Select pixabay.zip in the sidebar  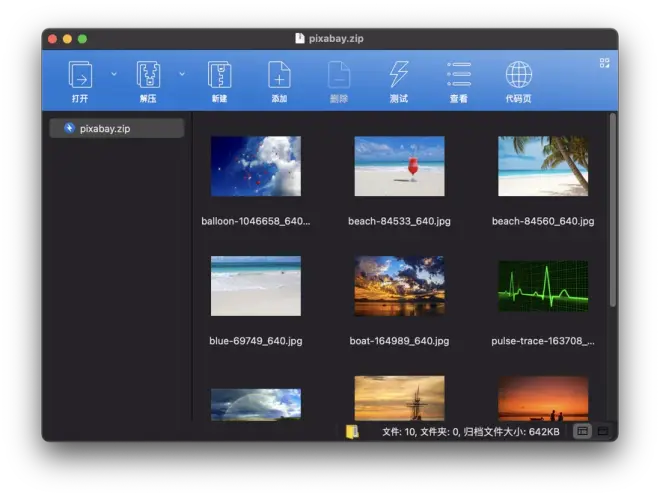point(117,128)
